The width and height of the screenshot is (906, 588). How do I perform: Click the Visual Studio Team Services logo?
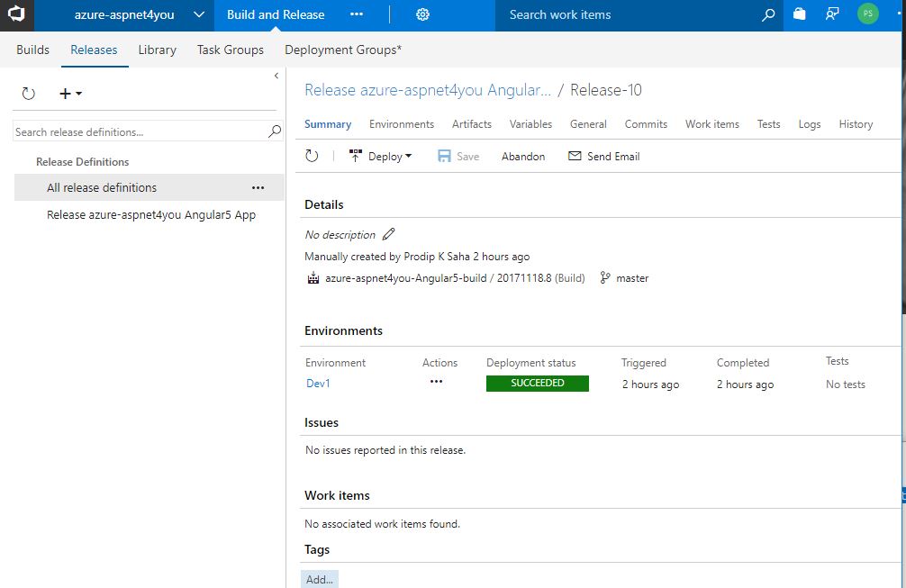point(16,14)
